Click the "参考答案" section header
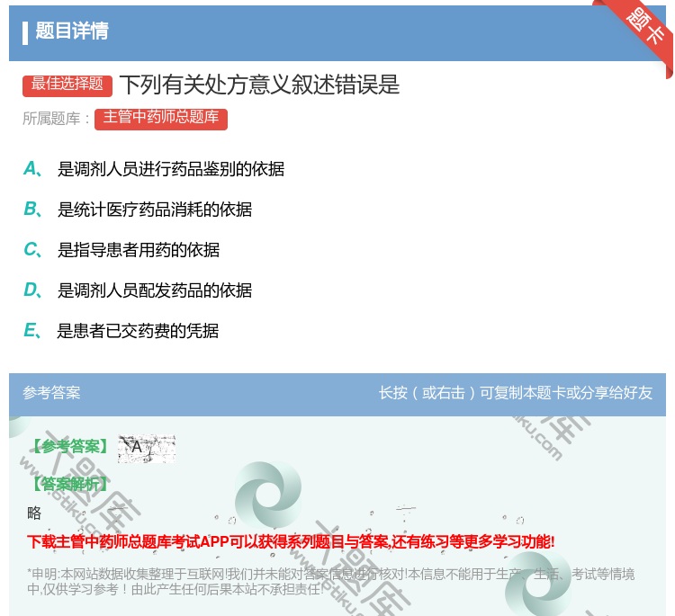This screenshot has height=616, width=675. (x=51, y=393)
